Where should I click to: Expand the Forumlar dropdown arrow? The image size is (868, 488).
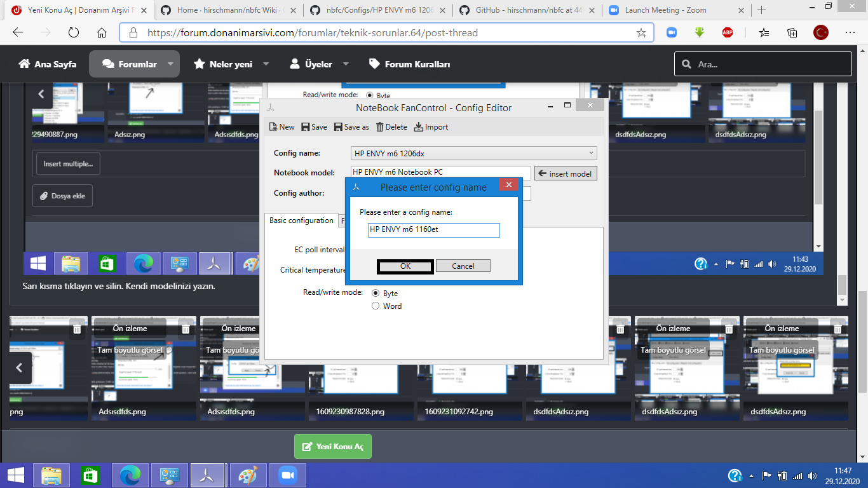[x=170, y=64]
